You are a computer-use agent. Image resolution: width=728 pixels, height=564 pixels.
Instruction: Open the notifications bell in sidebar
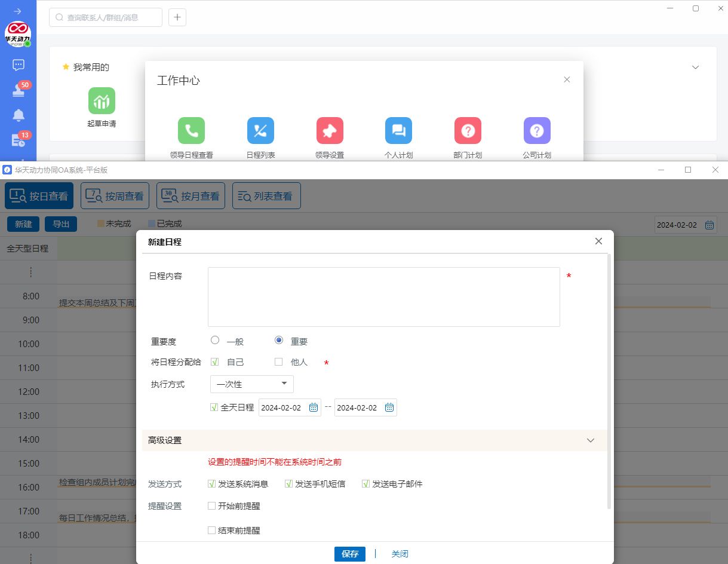[19, 115]
